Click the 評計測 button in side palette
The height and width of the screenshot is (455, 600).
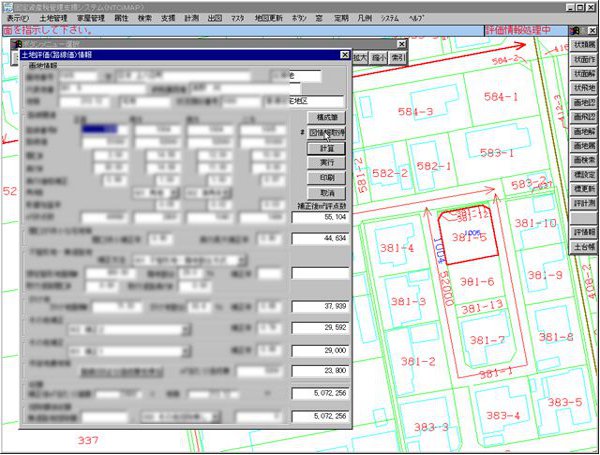click(584, 203)
